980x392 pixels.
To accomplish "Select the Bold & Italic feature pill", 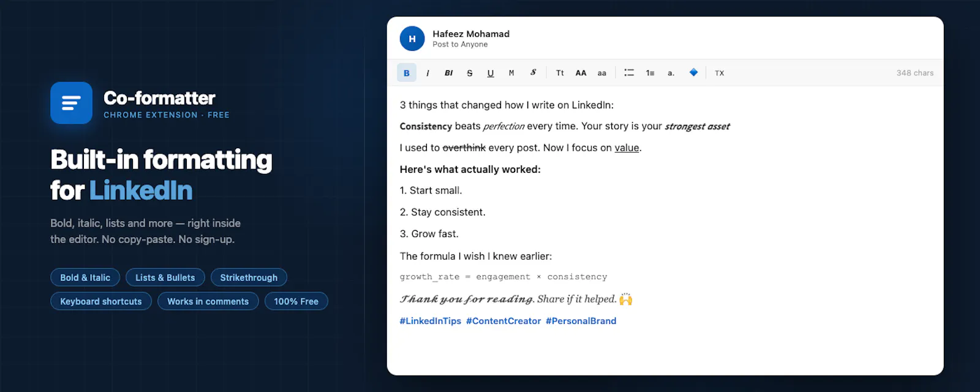I will point(85,277).
